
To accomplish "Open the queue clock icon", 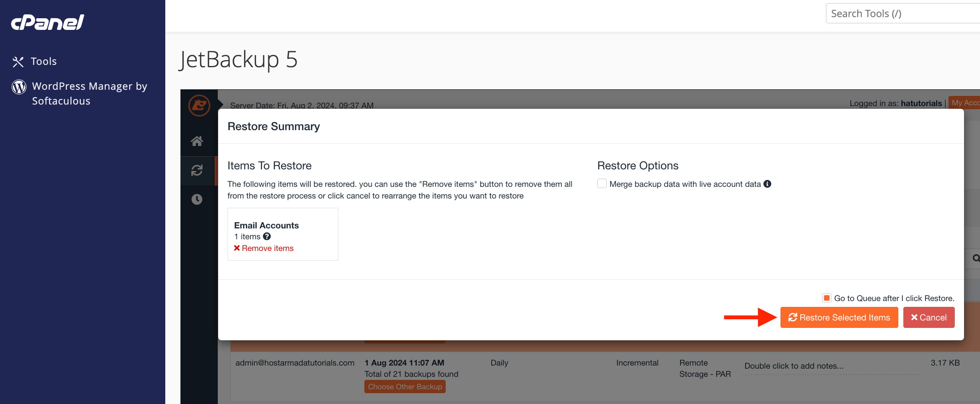I will [x=197, y=199].
